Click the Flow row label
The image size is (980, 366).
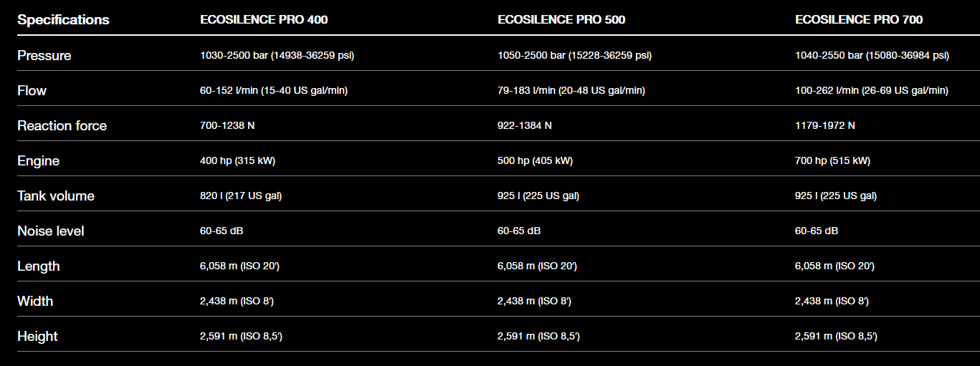click(x=32, y=91)
